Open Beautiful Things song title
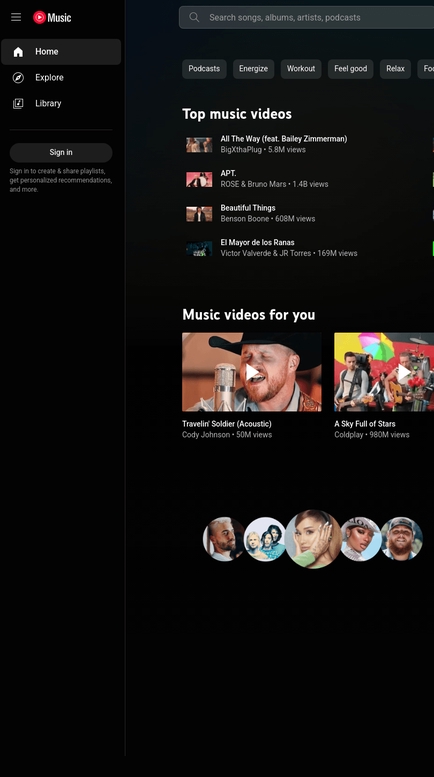434x777 pixels. pos(248,208)
